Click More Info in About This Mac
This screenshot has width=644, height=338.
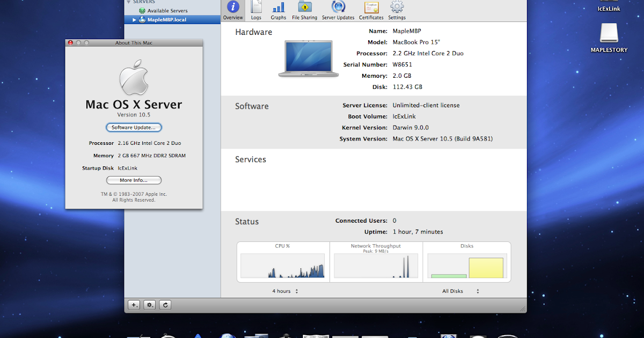(133, 180)
